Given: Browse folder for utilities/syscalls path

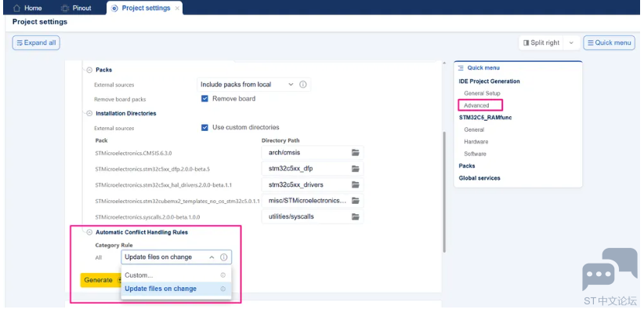Looking at the screenshot, I should [355, 217].
